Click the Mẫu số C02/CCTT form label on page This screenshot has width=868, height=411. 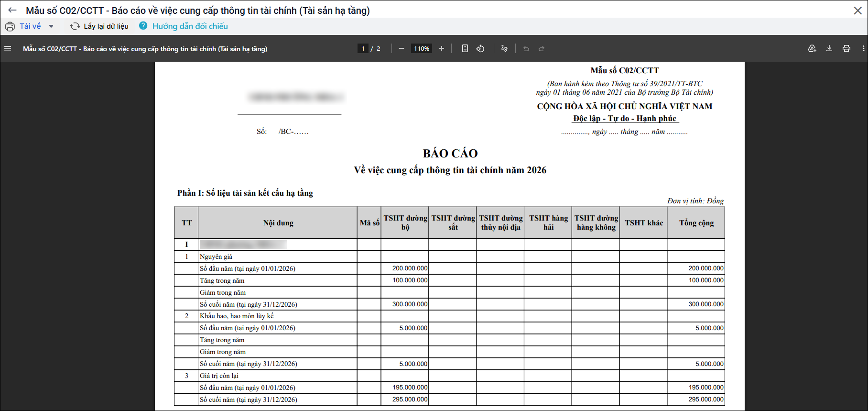click(625, 70)
